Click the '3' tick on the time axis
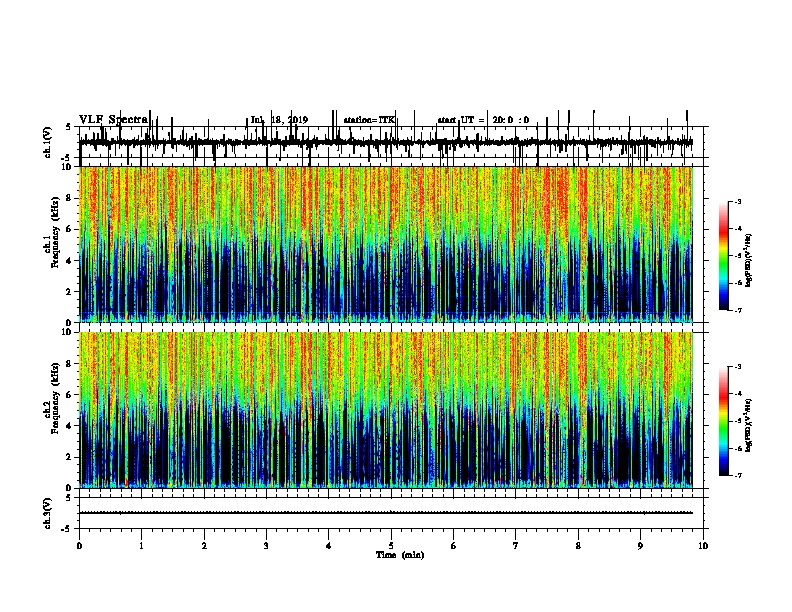Screen dimensions: 792x612 (266, 546)
